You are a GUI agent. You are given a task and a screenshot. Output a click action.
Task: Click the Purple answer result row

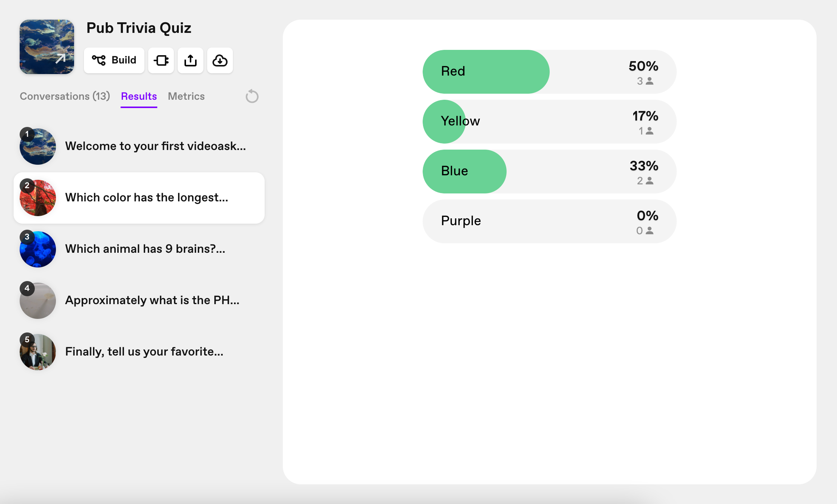[x=550, y=221]
